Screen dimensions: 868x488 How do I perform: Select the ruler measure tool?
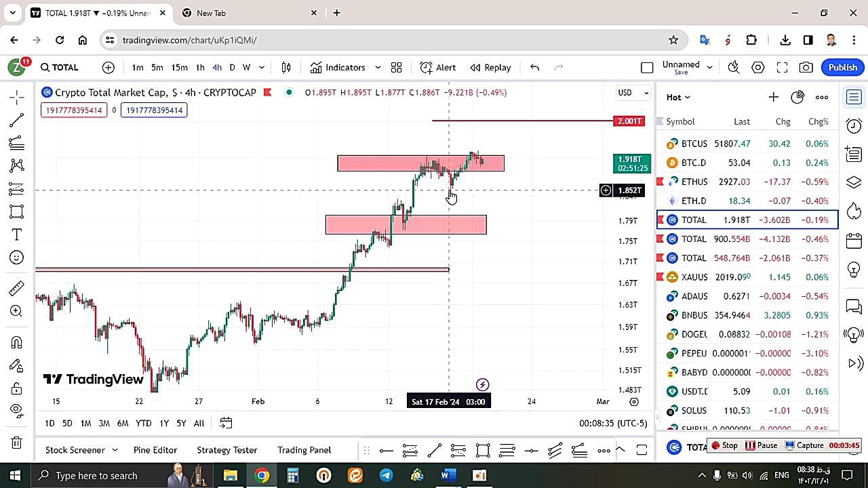click(x=17, y=289)
